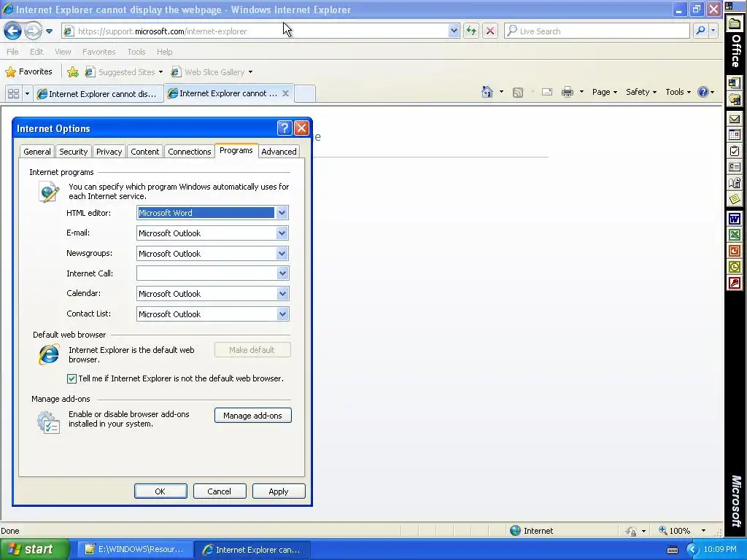747x560 pixels.
Task: Click the 10:09 PM clock in system tray
Action: tap(720, 549)
